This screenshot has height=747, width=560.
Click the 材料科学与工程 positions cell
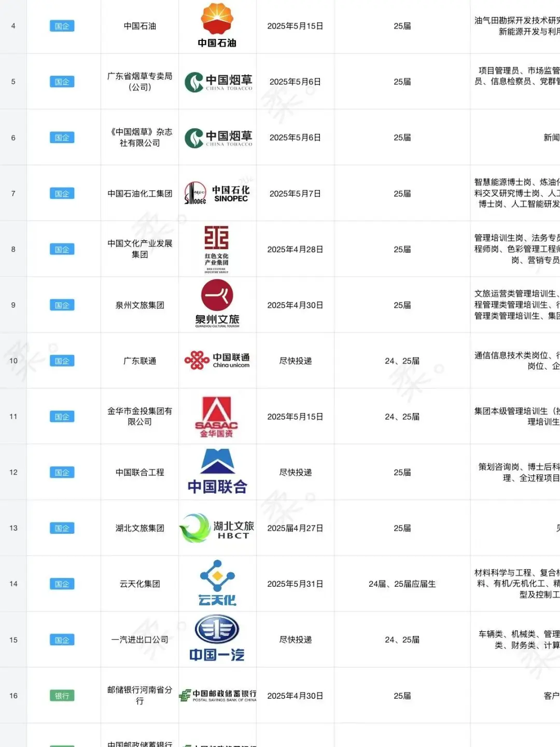[x=515, y=584]
